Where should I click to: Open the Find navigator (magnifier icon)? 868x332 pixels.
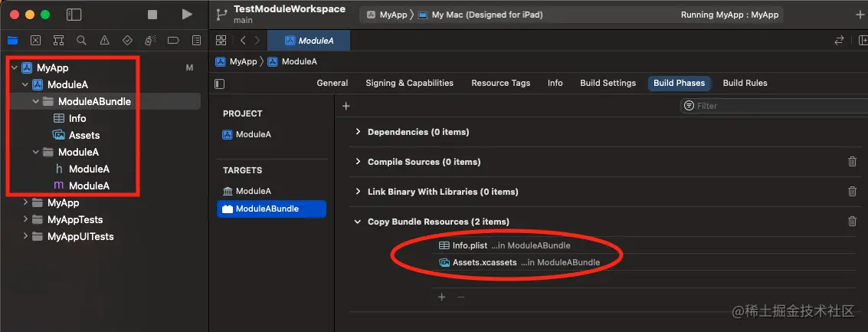[81, 40]
